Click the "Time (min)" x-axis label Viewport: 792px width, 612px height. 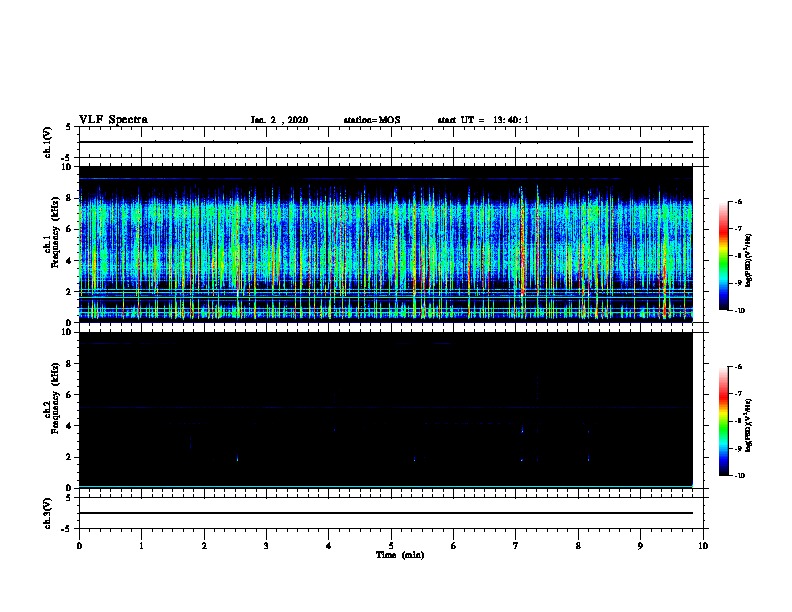400,555
